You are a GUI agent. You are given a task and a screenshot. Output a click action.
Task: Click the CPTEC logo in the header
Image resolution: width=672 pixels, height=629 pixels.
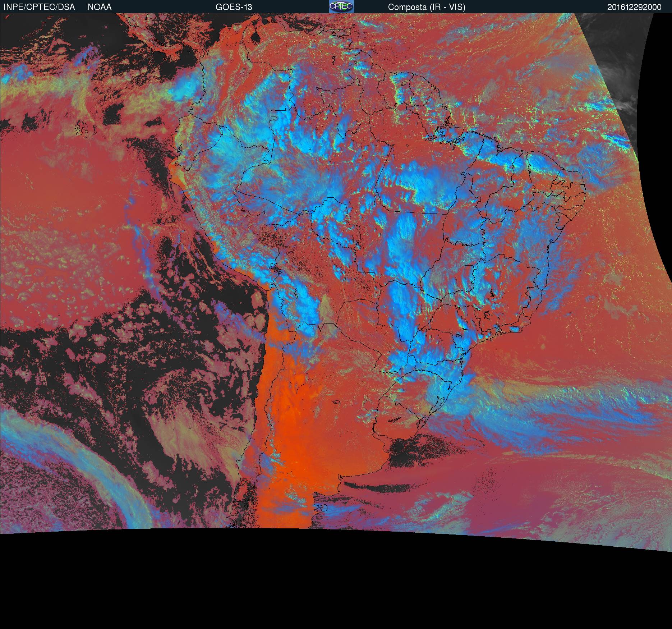(341, 6)
